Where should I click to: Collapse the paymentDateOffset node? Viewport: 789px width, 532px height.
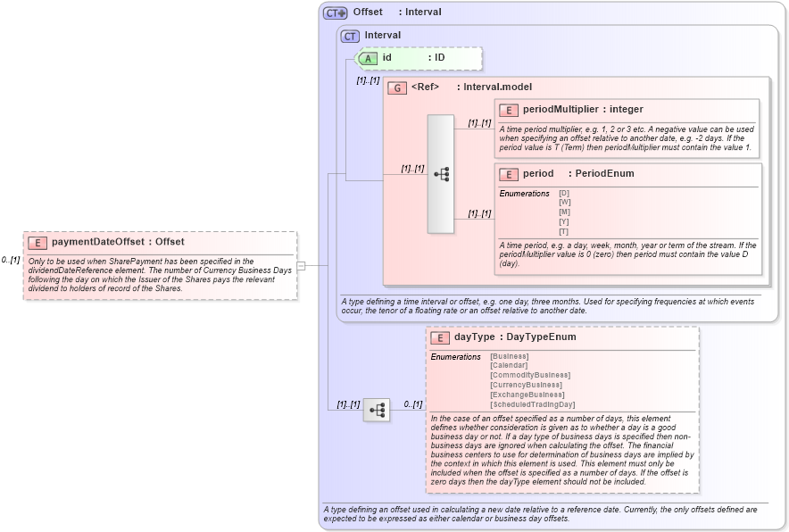click(301, 266)
